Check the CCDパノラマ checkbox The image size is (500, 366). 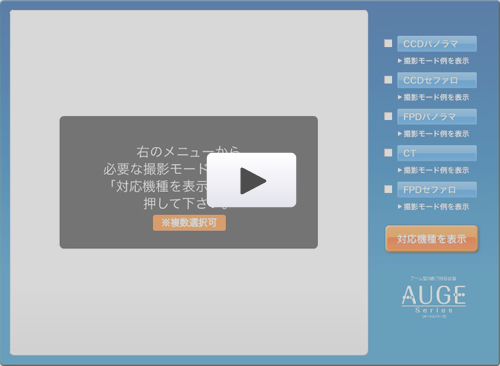tap(388, 43)
